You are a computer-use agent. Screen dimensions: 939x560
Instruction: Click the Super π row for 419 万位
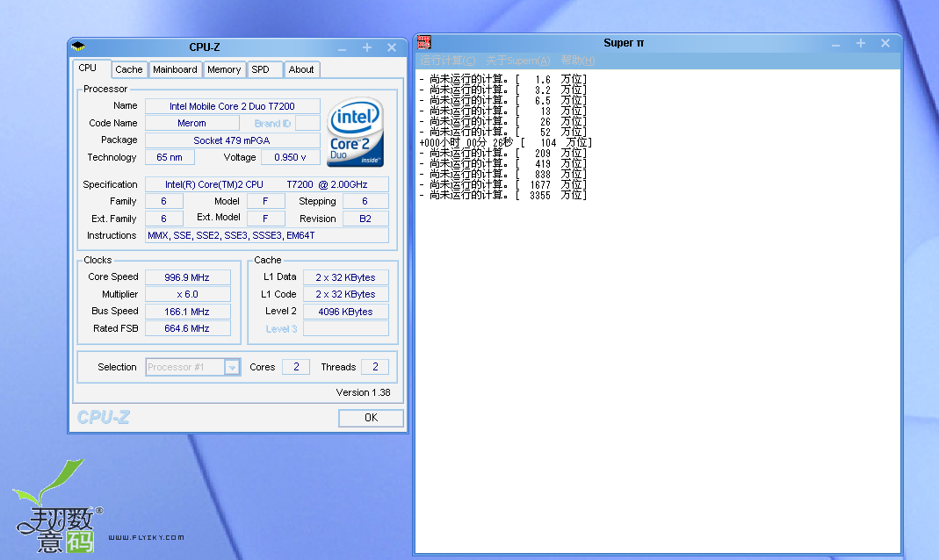503,163
